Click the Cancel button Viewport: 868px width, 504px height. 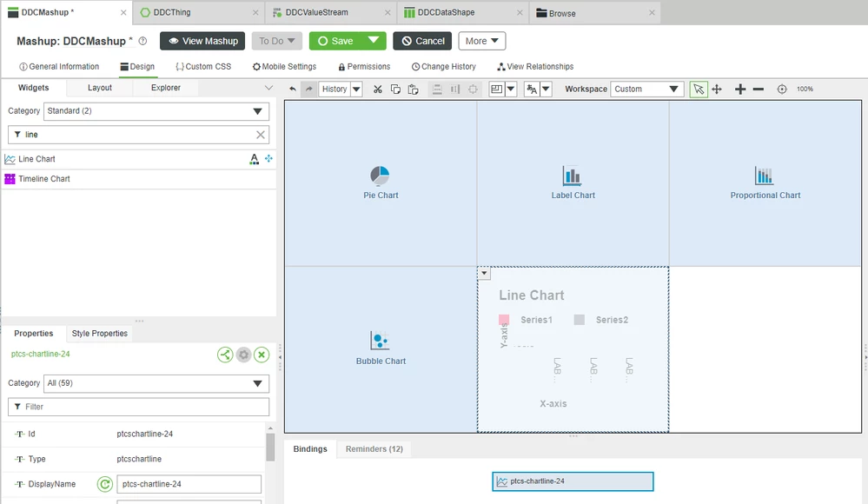(x=422, y=41)
